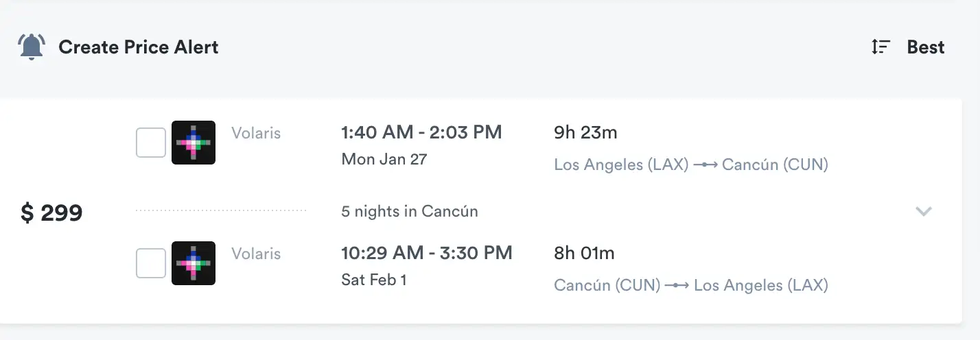Expand flight details with the chevron arrow

tap(924, 211)
